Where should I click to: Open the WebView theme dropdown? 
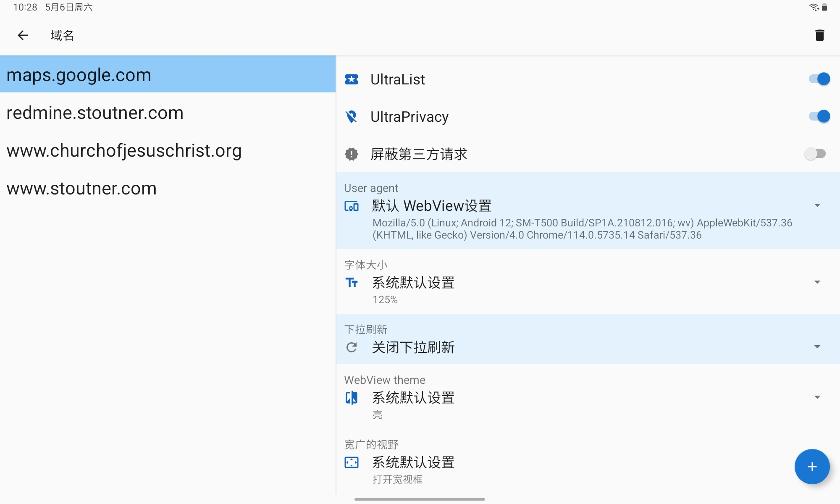(817, 397)
